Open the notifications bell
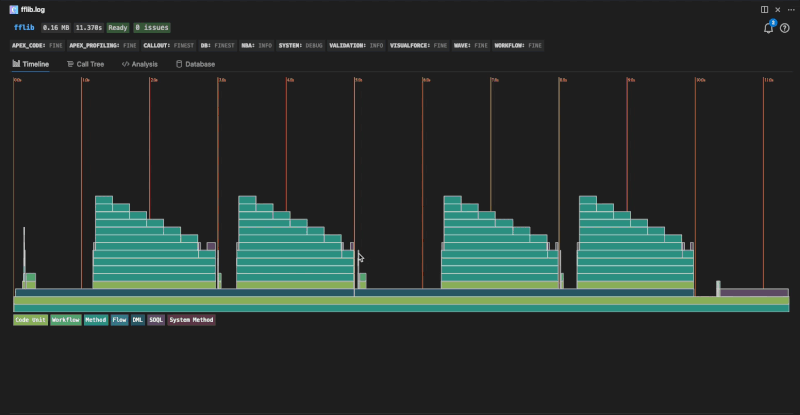The image size is (800, 415). [768, 28]
